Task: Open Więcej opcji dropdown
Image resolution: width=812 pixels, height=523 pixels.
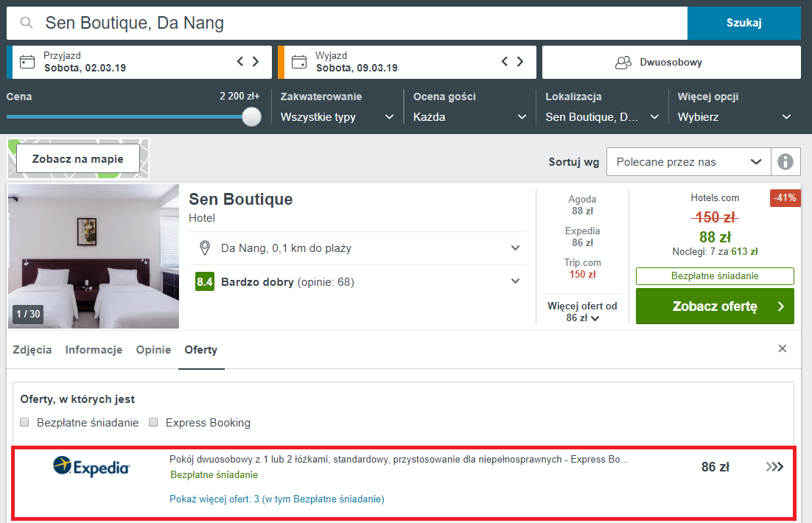Action: coord(735,117)
